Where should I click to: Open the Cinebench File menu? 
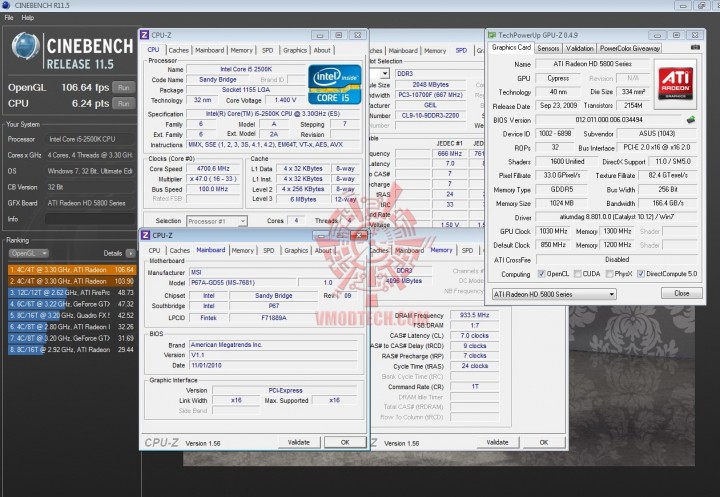pyautogui.click(x=9, y=17)
